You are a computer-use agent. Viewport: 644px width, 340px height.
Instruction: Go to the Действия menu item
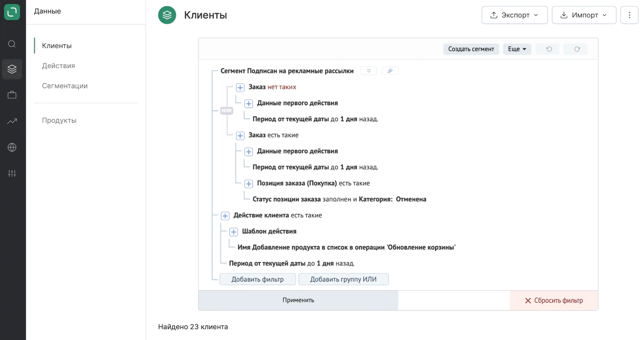click(x=58, y=66)
